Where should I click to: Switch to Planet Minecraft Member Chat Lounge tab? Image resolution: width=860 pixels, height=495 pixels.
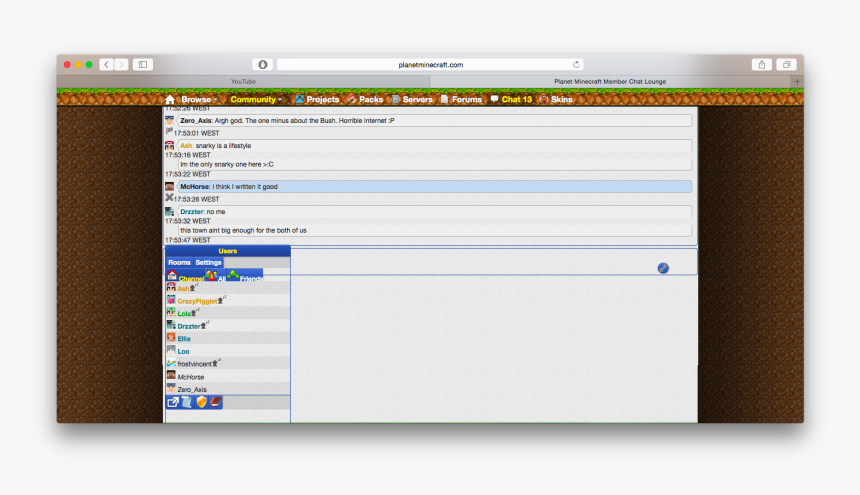pyautogui.click(x=610, y=82)
